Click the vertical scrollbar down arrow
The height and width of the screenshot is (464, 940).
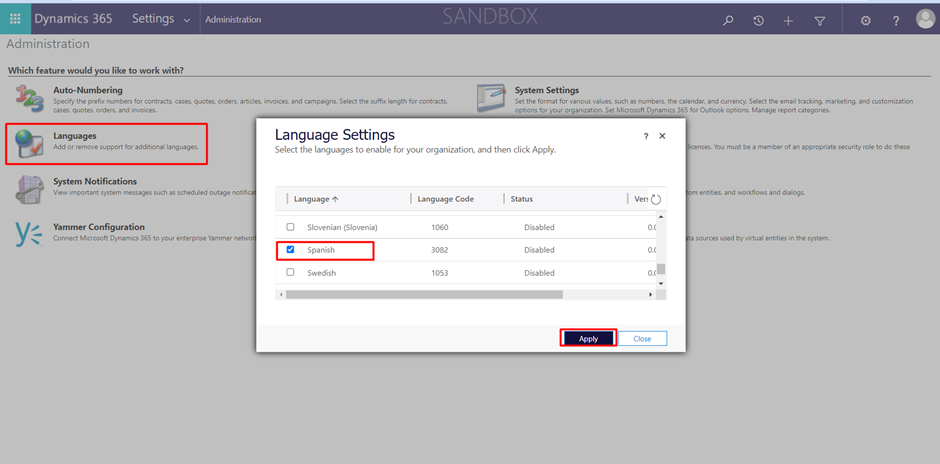[x=661, y=283]
